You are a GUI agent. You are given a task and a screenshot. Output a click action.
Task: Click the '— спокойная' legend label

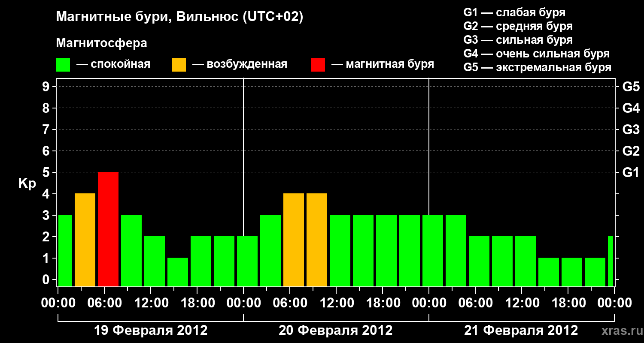[113, 65]
